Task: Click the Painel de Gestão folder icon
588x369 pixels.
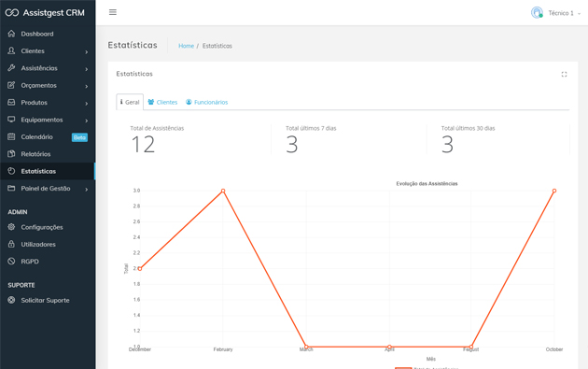Action: click(x=11, y=188)
